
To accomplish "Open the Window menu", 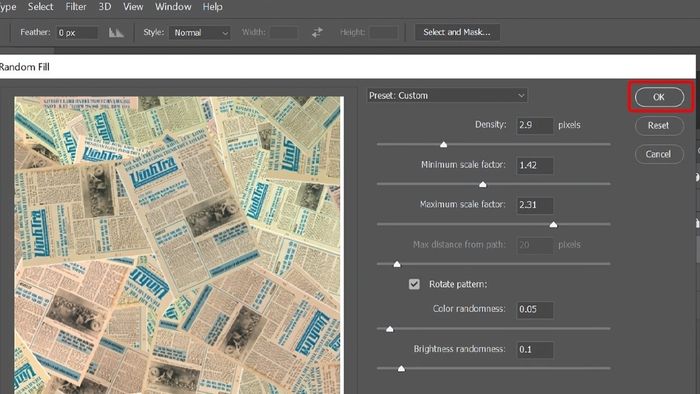I will 173,7.
